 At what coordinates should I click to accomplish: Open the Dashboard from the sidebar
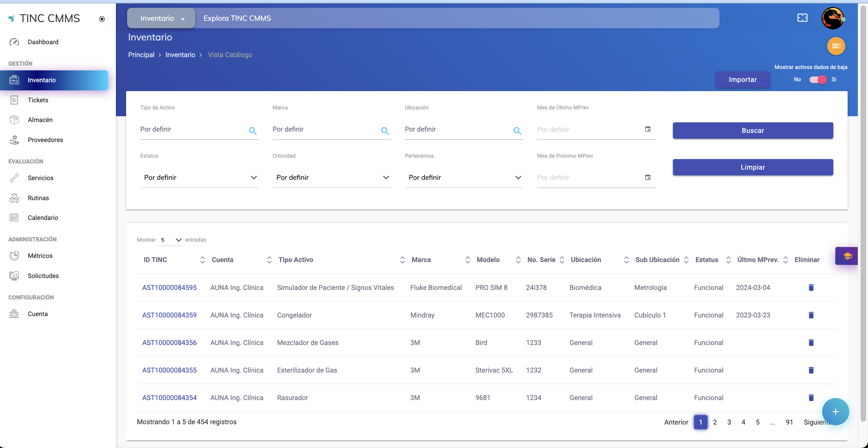point(43,42)
